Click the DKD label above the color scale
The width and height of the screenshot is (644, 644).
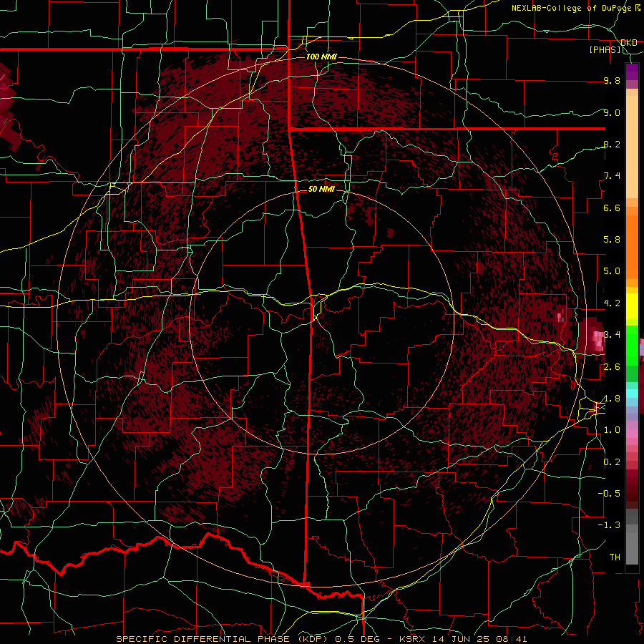point(629,43)
